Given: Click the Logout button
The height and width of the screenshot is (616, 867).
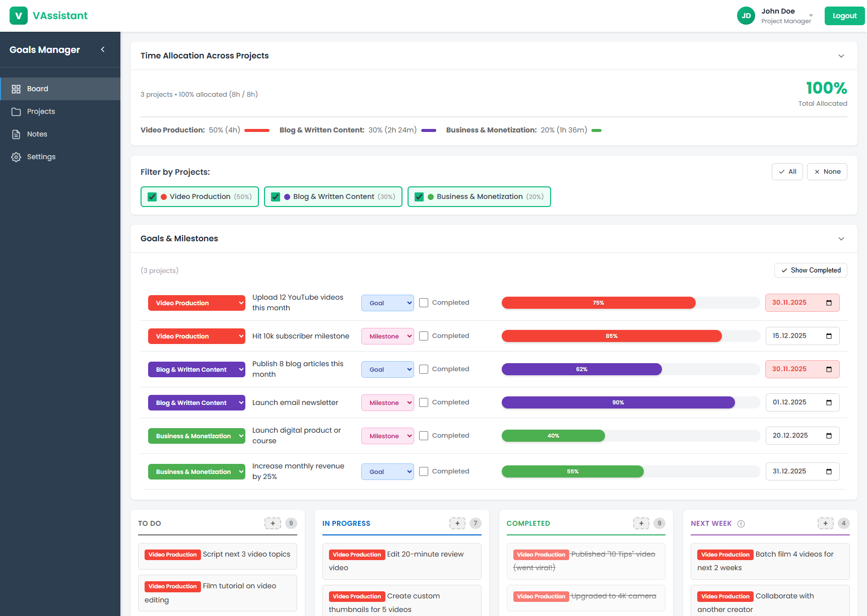Looking at the screenshot, I should pos(844,15).
